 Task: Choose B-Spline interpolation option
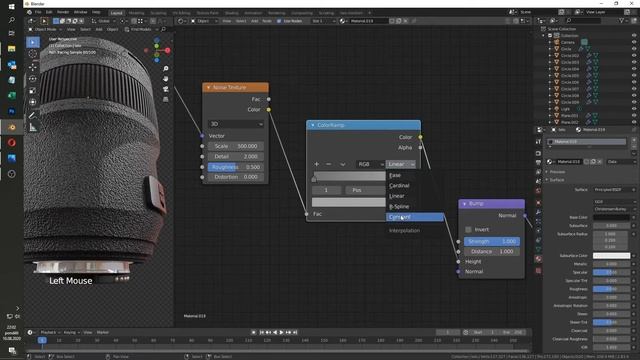(415, 207)
